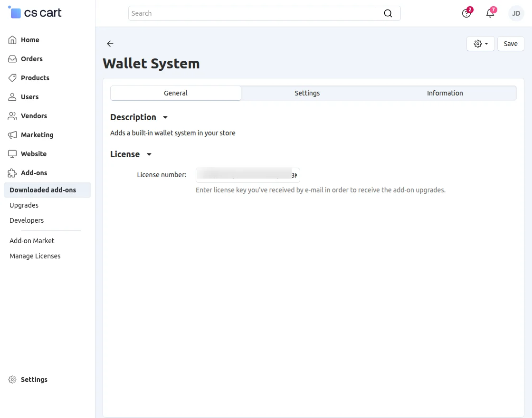The height and width of the screenshot is (418, 532).
Task: Select the Orders envelope icon
Action: click(x=12, y=59)
